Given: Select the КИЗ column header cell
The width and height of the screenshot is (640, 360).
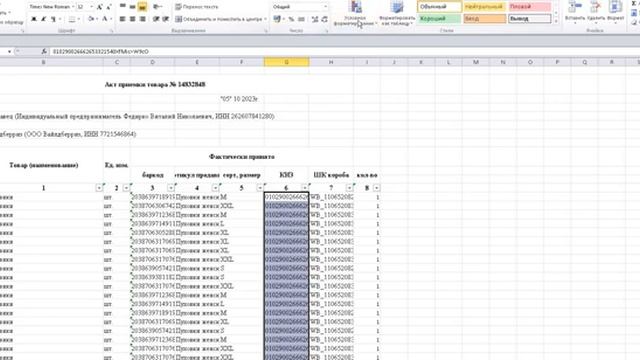Looking at the screenshot, I should tap(286, 175).
